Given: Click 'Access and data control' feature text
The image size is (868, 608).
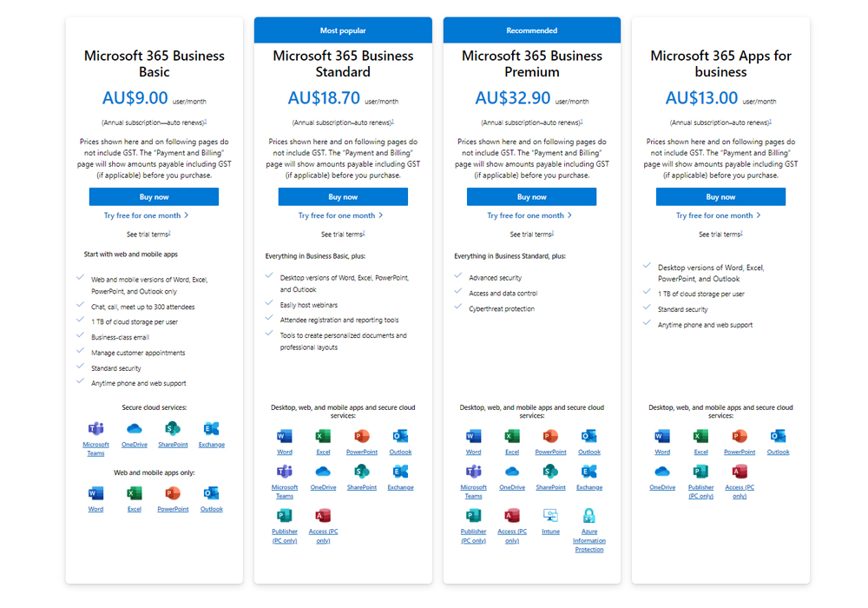Looking at the screenshot, I should [x=503, y=294].
